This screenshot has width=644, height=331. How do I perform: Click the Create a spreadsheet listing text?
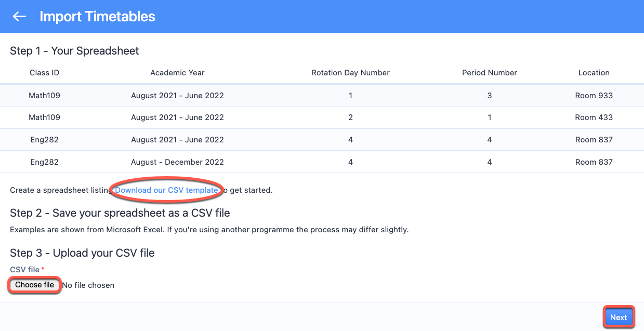pos(60,190)
